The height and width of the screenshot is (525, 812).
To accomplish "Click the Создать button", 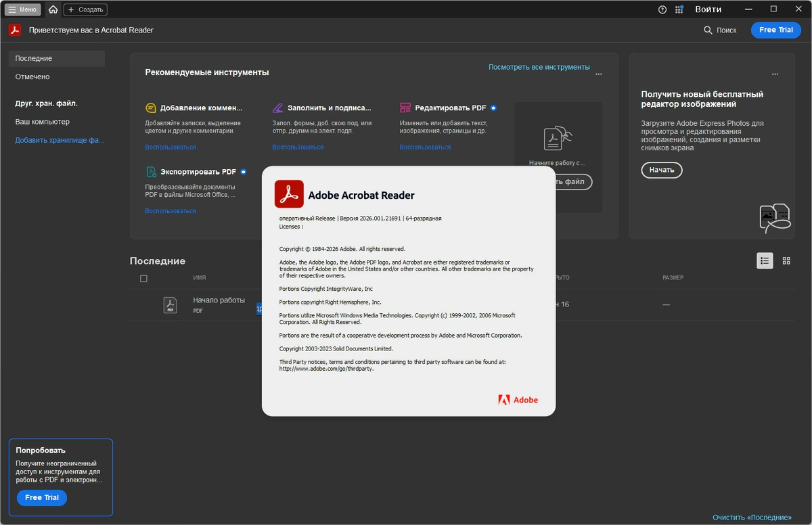I will (x=85, y=9).
